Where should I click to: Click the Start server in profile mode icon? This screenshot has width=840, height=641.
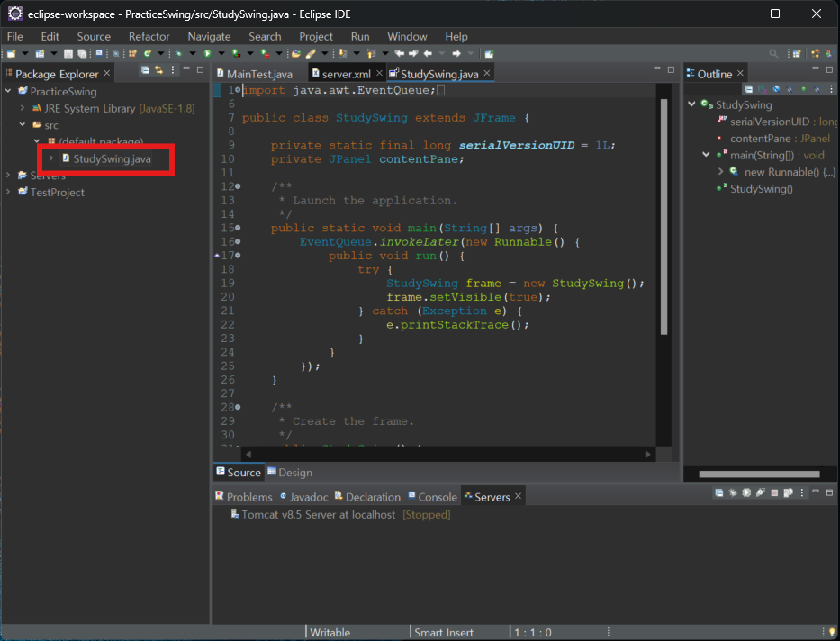(761, 492)
